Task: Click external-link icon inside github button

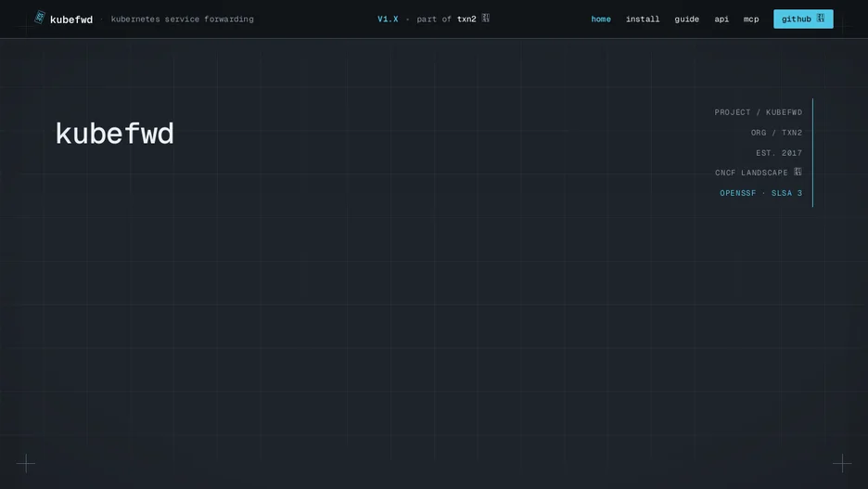Action: tap(821, 19)
